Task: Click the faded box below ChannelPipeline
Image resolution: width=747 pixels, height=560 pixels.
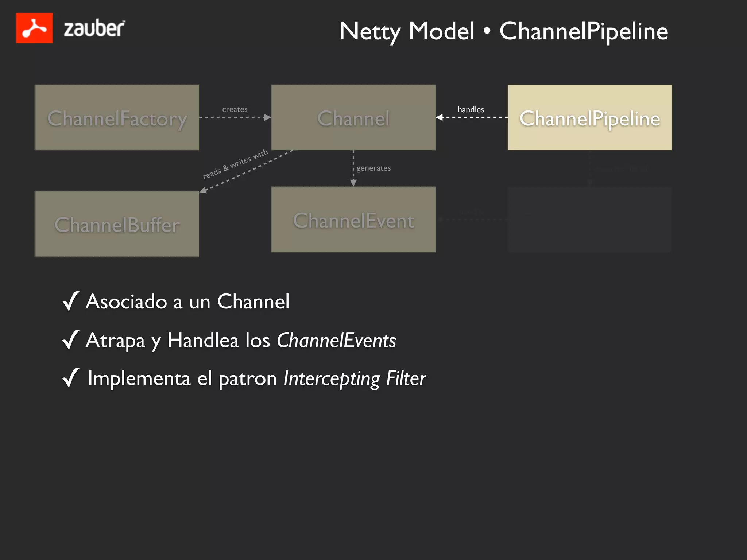Action: pyautogui.click(x=589, y=219)
